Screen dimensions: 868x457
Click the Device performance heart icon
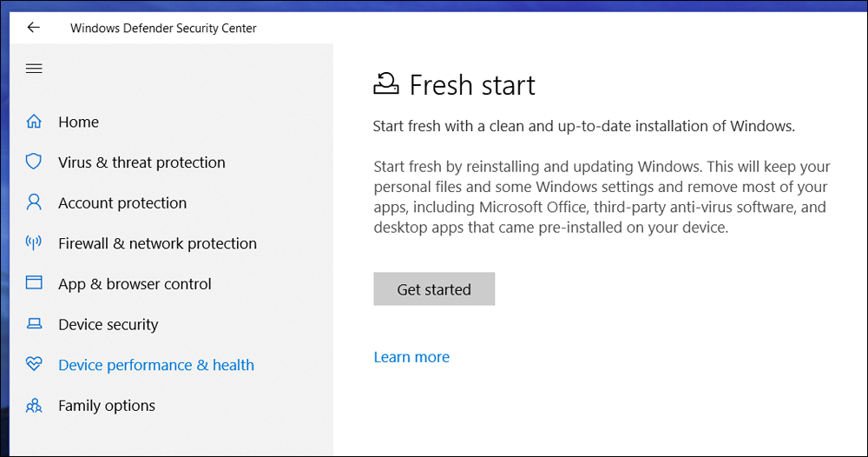(x=34, y=365)
